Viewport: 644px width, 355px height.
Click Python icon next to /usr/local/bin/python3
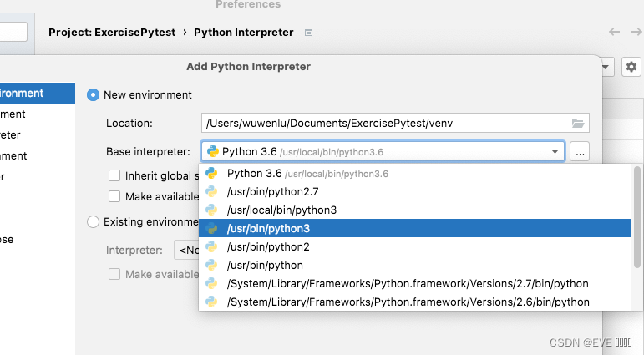tap(212, 210)
